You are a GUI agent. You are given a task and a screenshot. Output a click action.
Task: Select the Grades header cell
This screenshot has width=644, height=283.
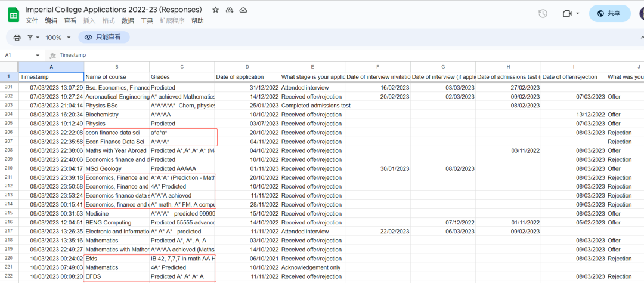click(x=182, y=77)
